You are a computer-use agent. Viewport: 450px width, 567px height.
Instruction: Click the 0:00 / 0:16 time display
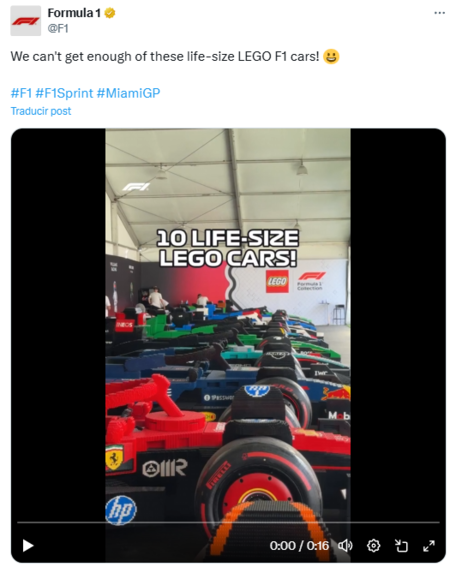(299, 545)
